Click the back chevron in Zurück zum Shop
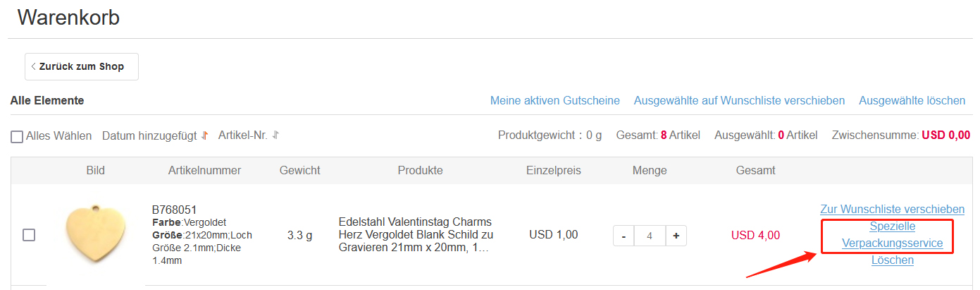 pyautogui.click(x=34, y=66)
